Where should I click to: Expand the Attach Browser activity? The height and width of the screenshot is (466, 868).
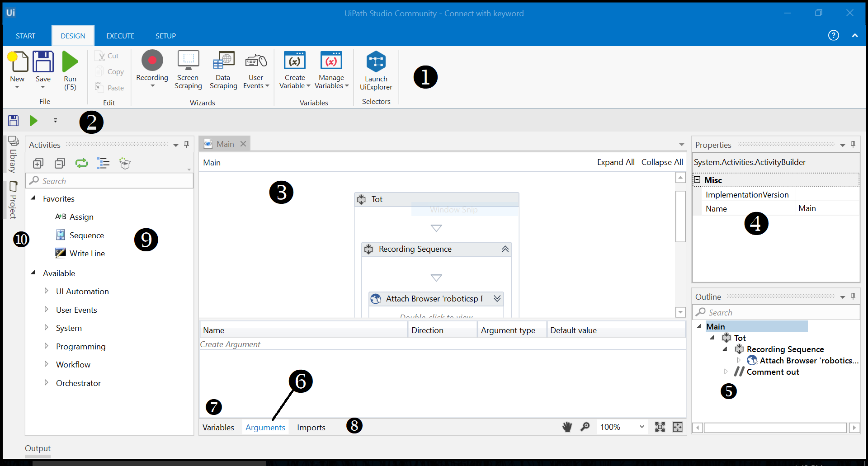point(497,298)
